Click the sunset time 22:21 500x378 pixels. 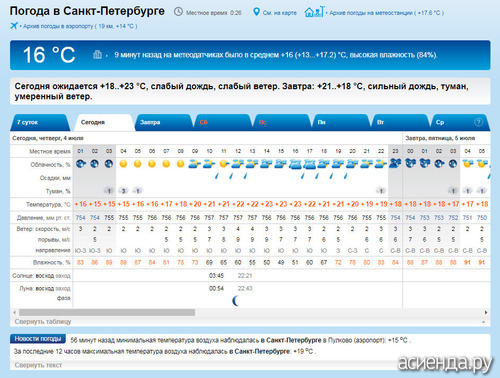click(x=245, y=276)
